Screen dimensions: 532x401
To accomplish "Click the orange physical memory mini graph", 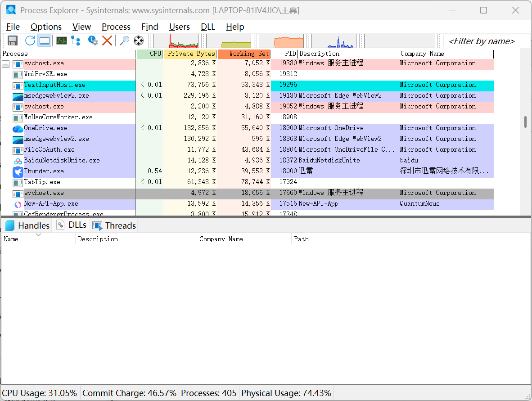I will tap(281, 41).
